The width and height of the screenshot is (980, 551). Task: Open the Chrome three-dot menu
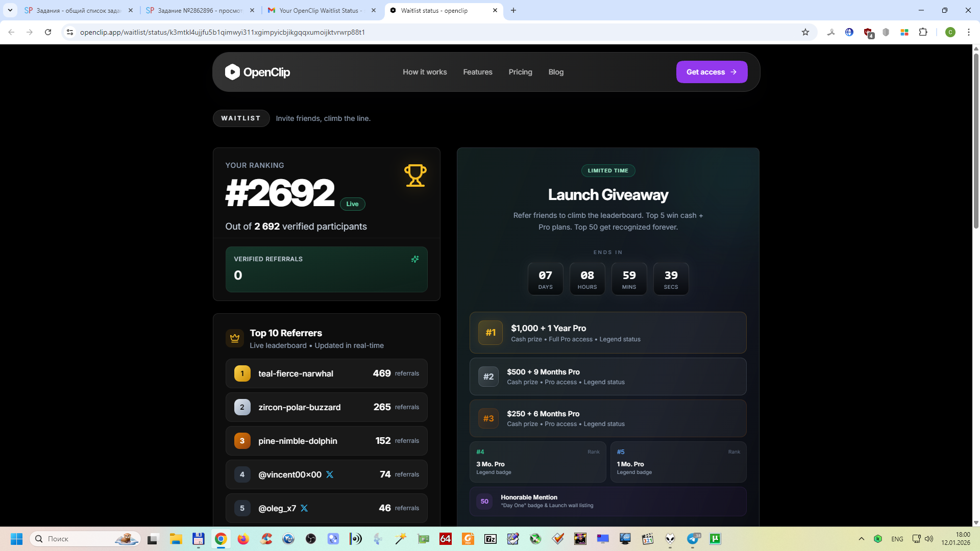[968, 32]
